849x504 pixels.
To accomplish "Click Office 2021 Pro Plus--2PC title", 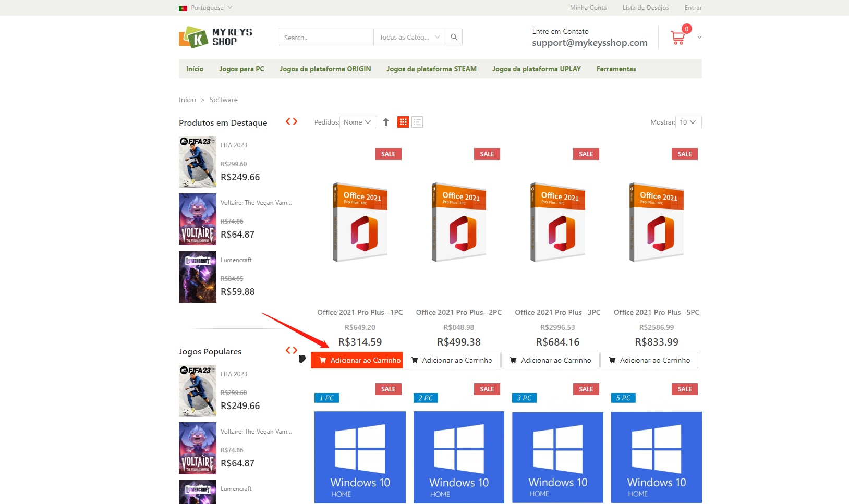I will pos(459,312).
